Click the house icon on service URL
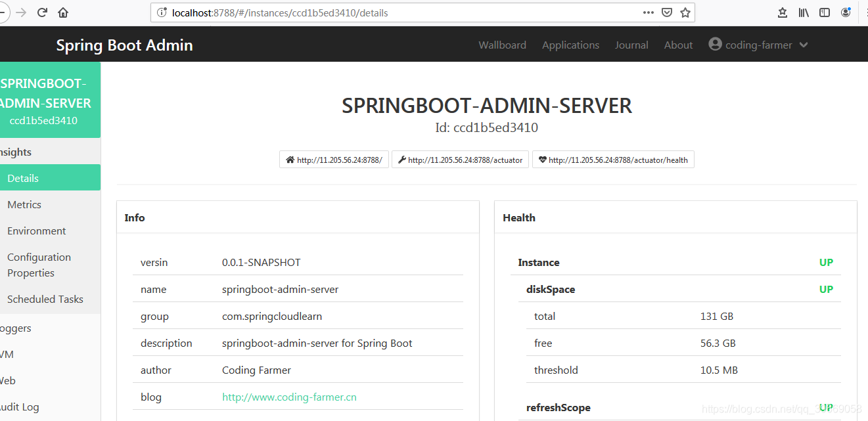 (290, 160)
